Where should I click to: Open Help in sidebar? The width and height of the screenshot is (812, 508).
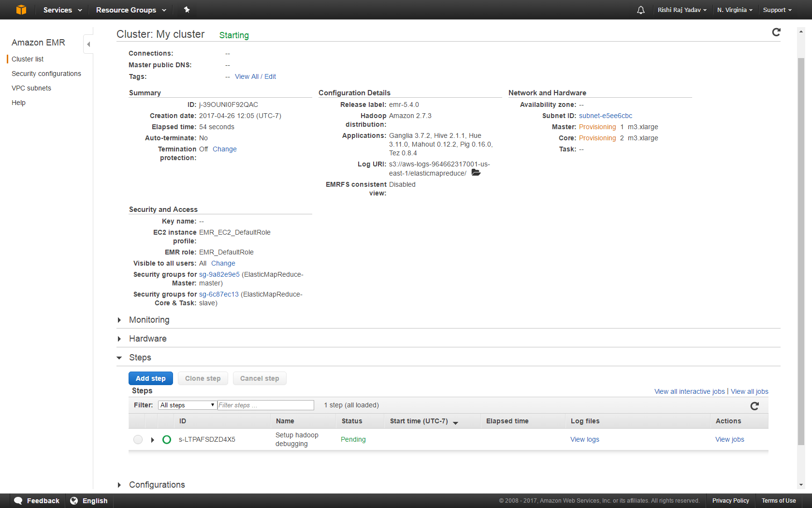(18, 103)
